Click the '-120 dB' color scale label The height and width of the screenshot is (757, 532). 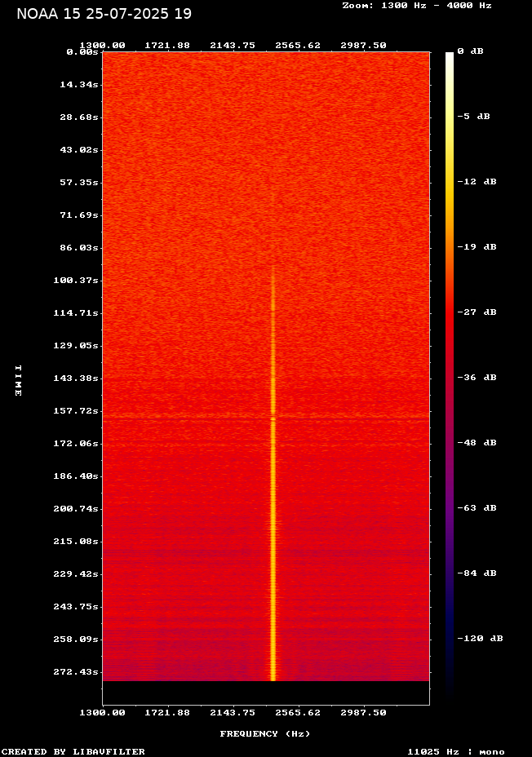481,638
